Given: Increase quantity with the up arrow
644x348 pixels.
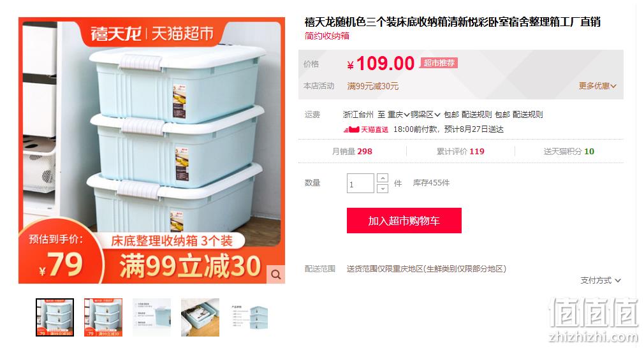Looking at the screenshot, I should click(x=383, y=178).
